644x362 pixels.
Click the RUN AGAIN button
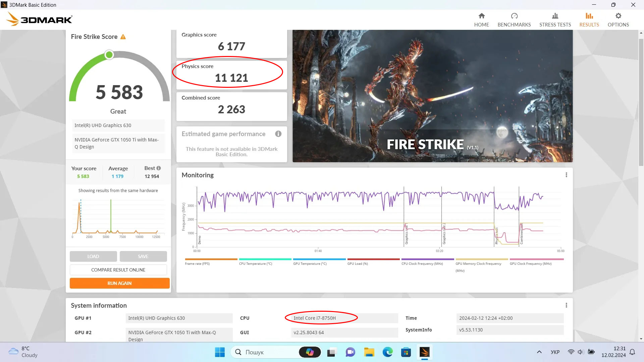pyautogui.click(x=119, y=283)
